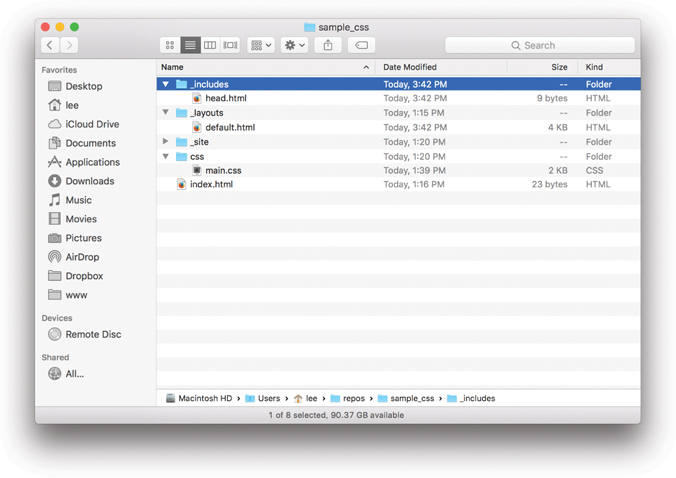Image resolution: width=676 pixels, height=478 pixels.
Task: Select Downloads in Favorites sidebar
Action: (89, 181)
